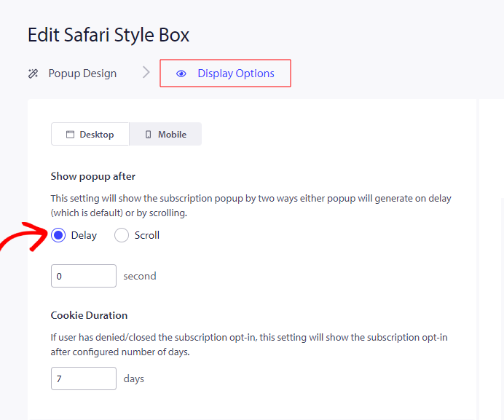This screenshot has height=420, width=504.
Task: Click the Edit Safari Style Box heading
Action: click(x=109, y=34)
